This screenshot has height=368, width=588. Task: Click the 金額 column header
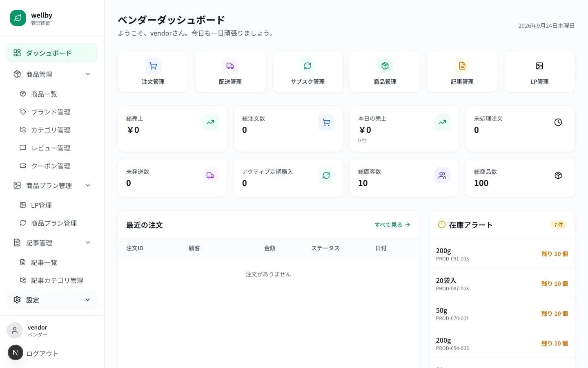coord(270,248)
